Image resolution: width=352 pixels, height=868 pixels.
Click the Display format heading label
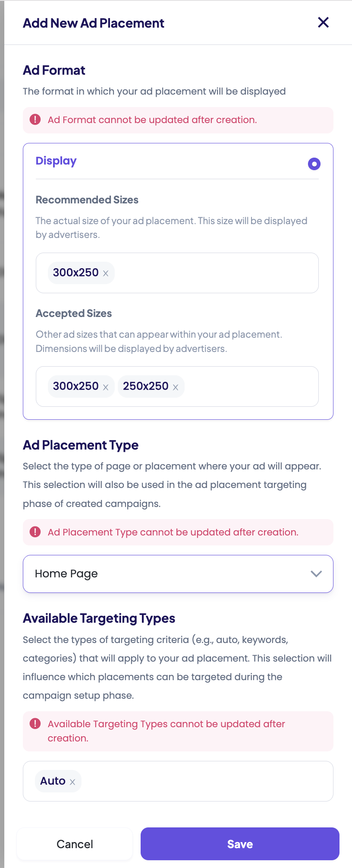[56, 161]
